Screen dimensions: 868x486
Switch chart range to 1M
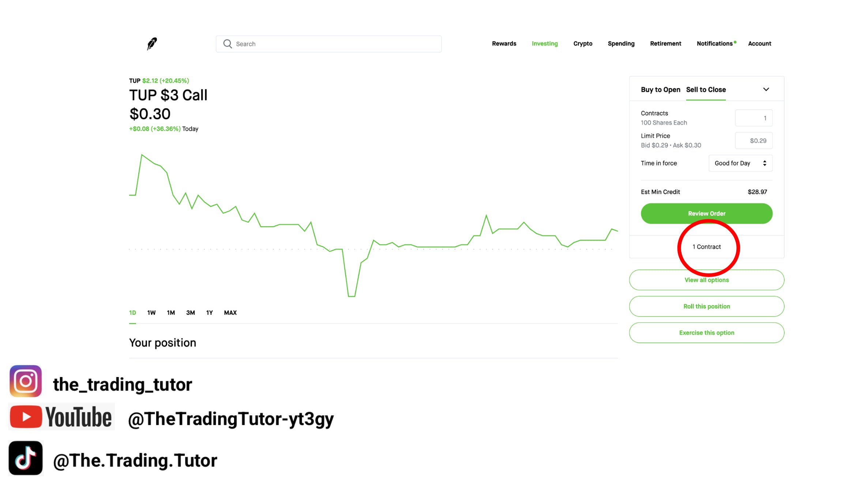(171, 313)
